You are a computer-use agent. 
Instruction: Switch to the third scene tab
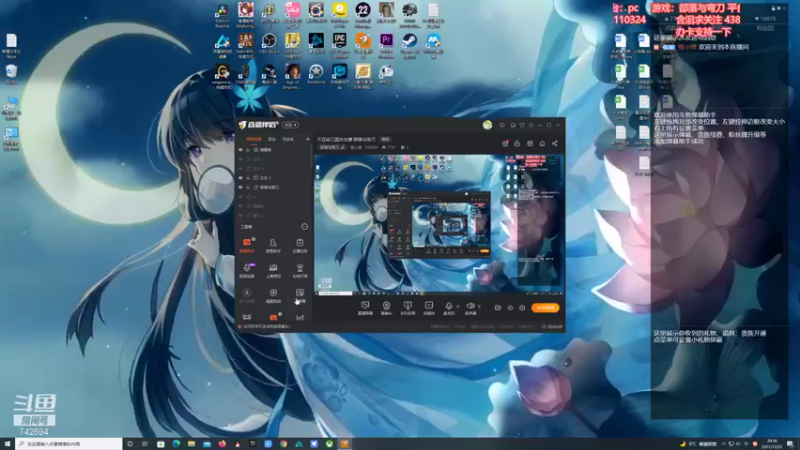288,139
